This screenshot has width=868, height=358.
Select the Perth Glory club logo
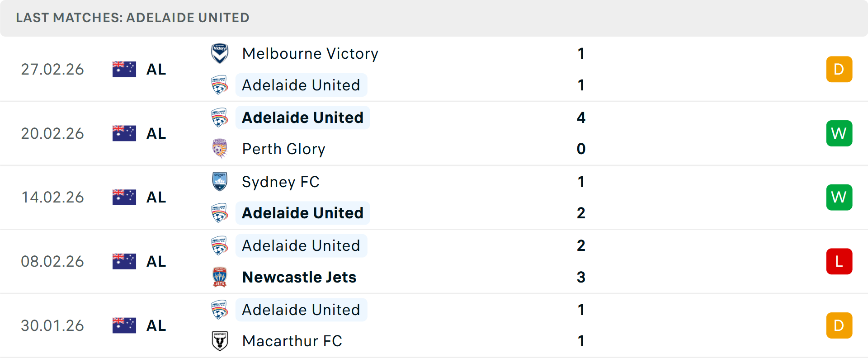point(220,149)
